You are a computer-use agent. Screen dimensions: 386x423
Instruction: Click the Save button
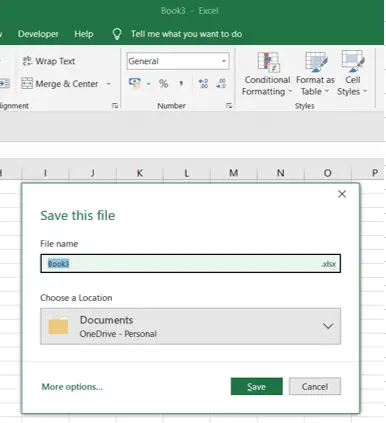point(256,386)
